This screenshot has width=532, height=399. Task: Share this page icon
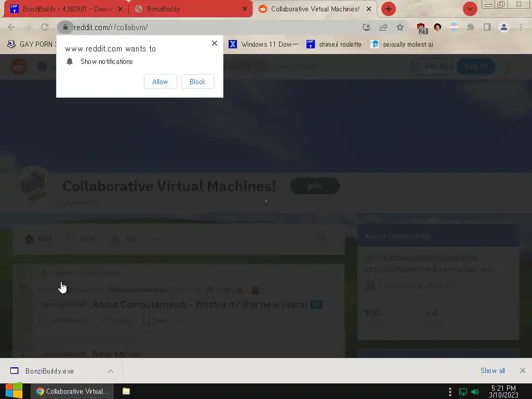point(383,27)
